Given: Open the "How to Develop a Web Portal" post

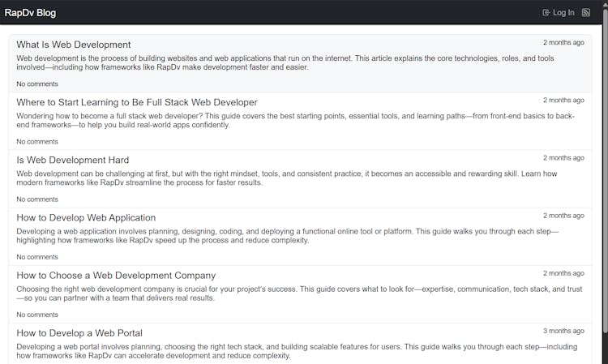Looking at the screenshot, I should point(79,332).
